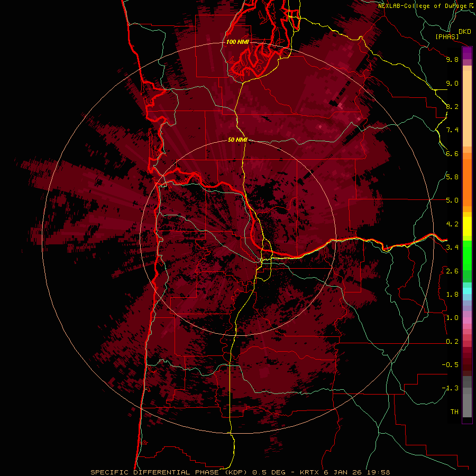
Task: Click the 1.0 color scale value
Action: tap(452, 318)
